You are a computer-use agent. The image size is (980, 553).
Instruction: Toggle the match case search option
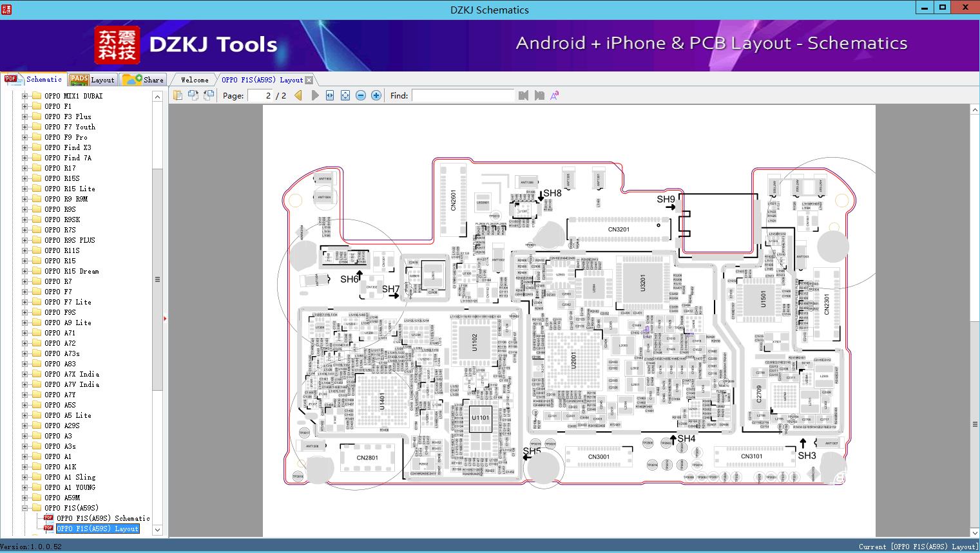pyautogui.click(x=554, y=95)
